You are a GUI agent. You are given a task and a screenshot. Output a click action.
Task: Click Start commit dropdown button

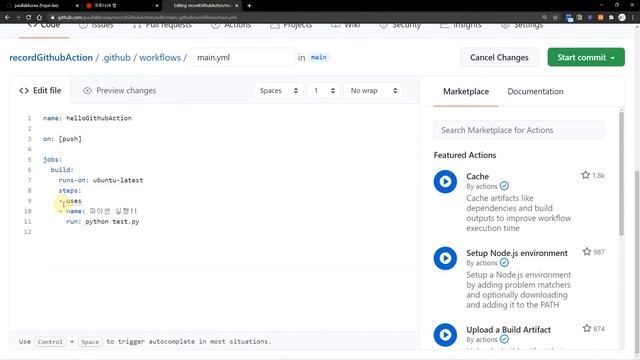586,57
